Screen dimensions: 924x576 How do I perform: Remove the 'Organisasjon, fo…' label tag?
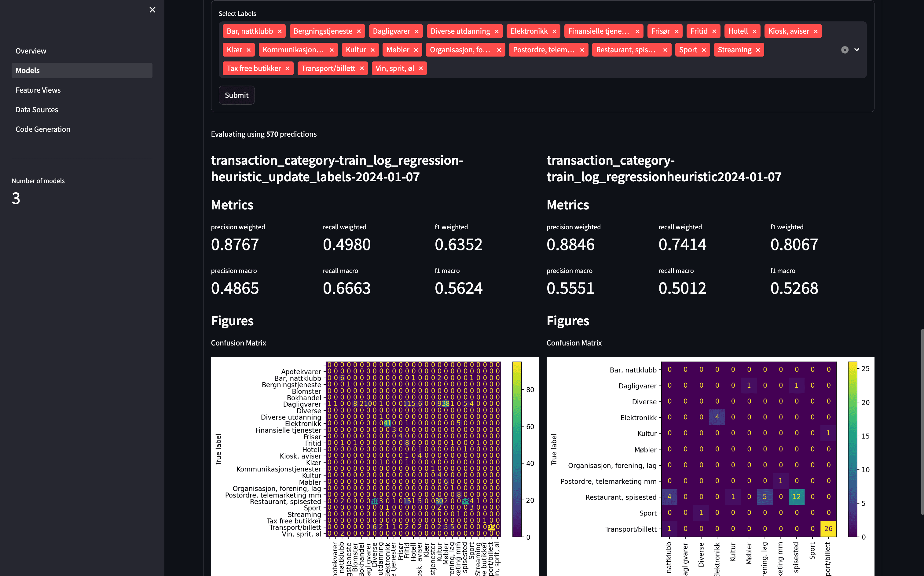click(499, 50)
